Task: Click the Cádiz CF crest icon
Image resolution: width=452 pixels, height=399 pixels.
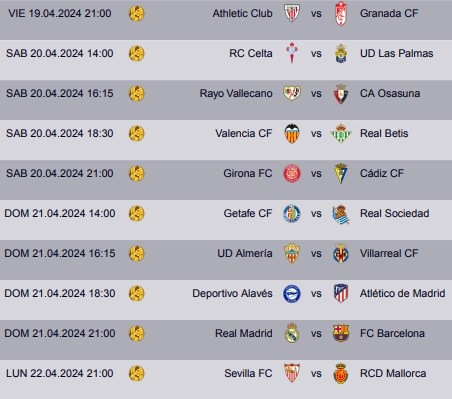Action: coord(341,173)
